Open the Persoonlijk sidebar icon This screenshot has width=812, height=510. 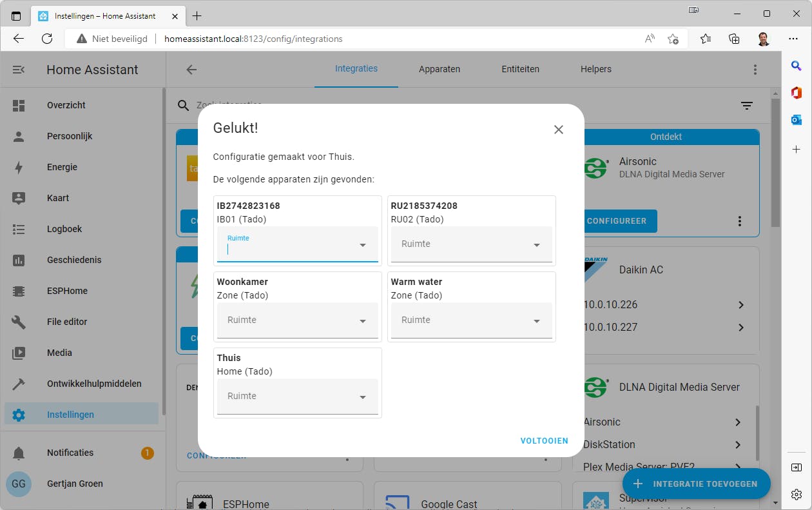(x=19, y=136)
